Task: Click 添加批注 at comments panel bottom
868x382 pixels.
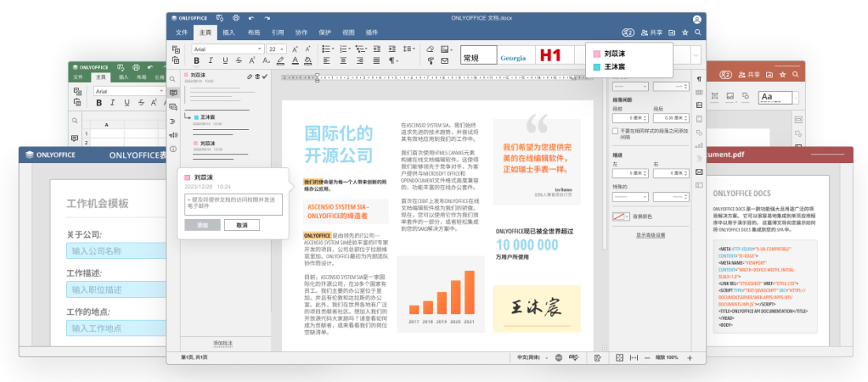Action: click(223, 343)
